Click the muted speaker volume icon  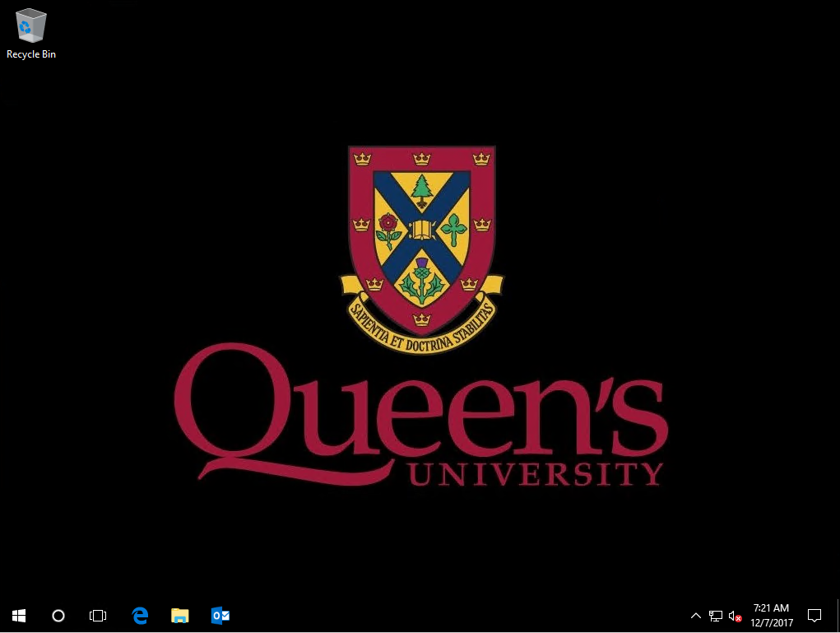click(735, 616)
